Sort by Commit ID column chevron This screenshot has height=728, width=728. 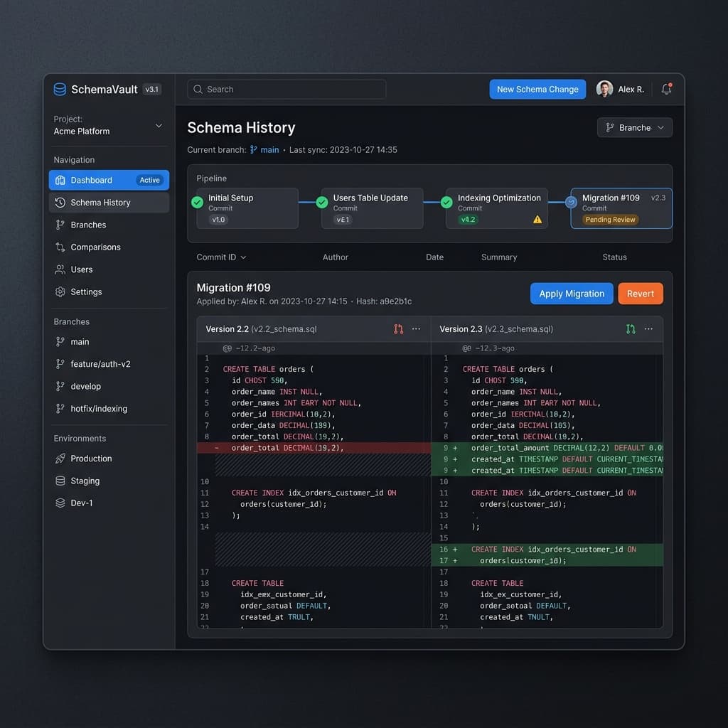(244, 257)
